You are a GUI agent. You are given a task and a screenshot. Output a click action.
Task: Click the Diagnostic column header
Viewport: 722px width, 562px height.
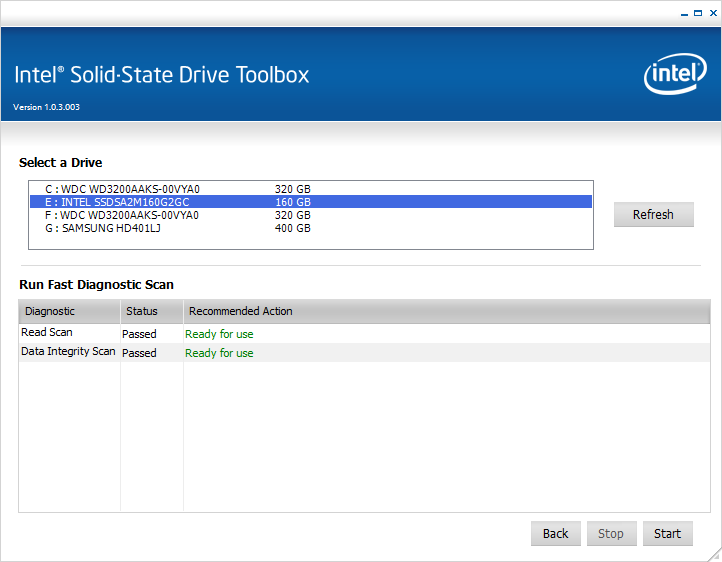click(x=70, y=311)
